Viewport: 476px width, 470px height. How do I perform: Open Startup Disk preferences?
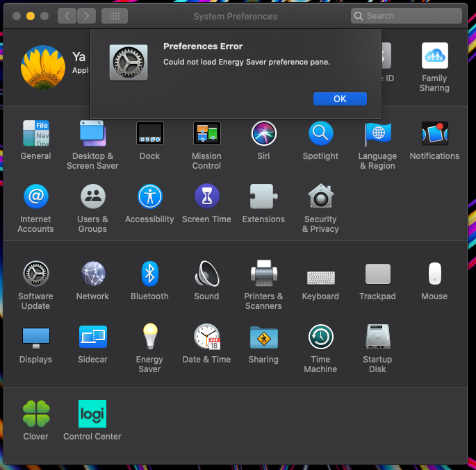[x=377, y=337]
